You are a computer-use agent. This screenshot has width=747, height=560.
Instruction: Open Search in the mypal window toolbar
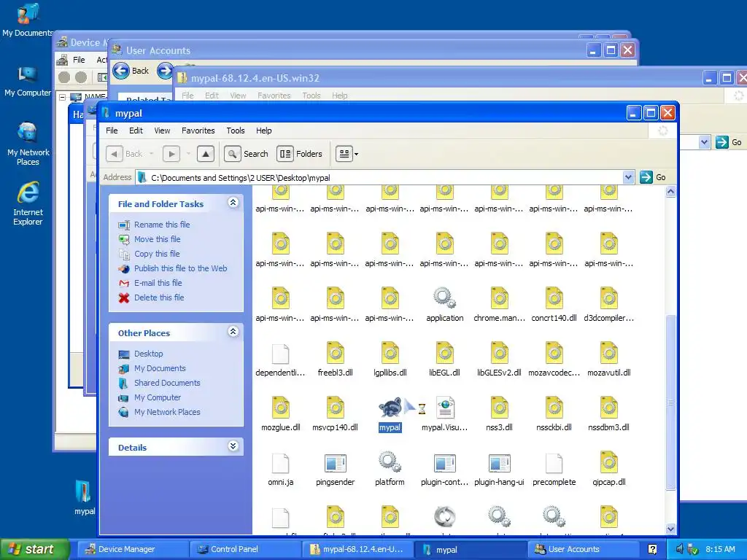[x=247, y=154]
